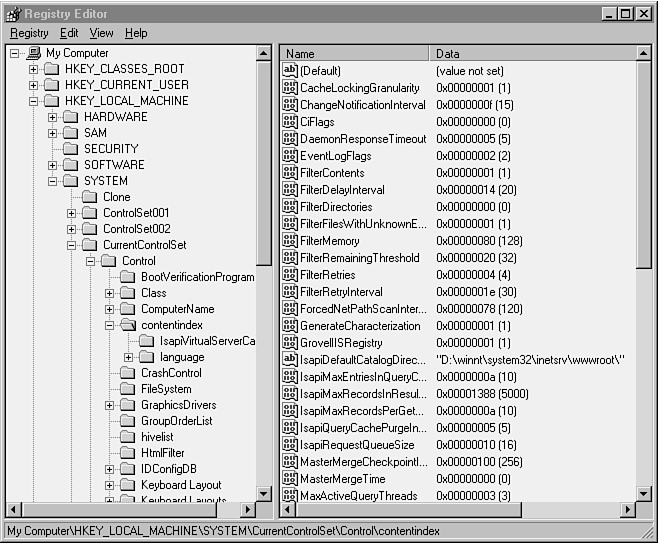Expand the HKEY_CLASSES_ROOT key
The width and height of the screenshot is (660, 543).
[33, 69]
